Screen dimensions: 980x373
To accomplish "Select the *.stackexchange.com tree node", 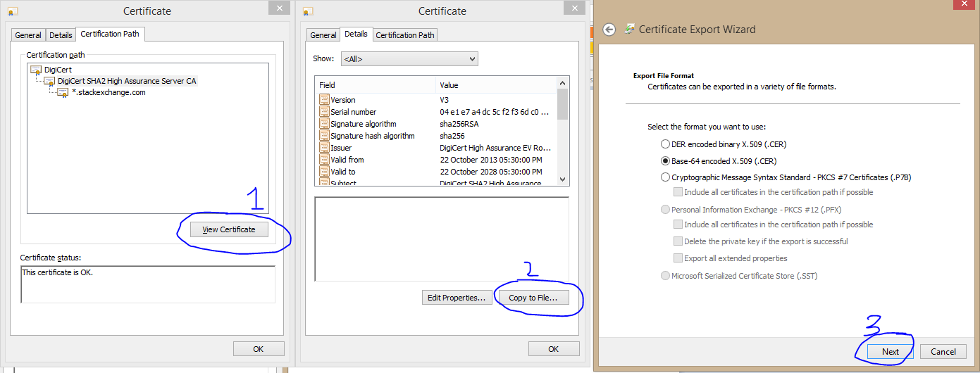I will click(x=108, y=92).
